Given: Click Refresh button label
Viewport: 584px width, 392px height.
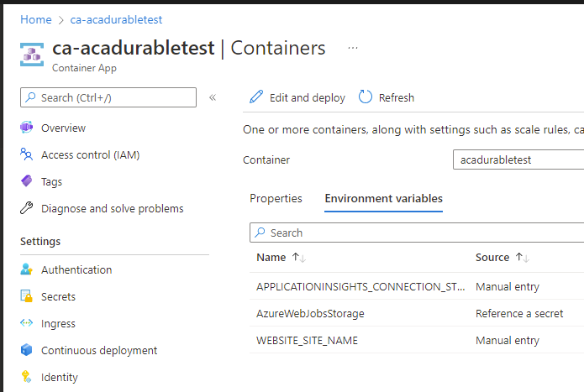Looking at the screenshot, I should coord(397,98).
